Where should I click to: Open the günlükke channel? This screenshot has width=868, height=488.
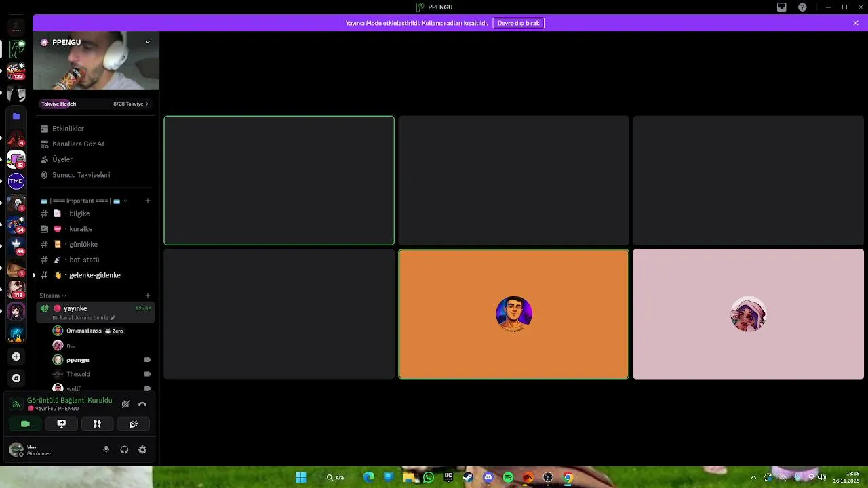(x=95, y=244)
